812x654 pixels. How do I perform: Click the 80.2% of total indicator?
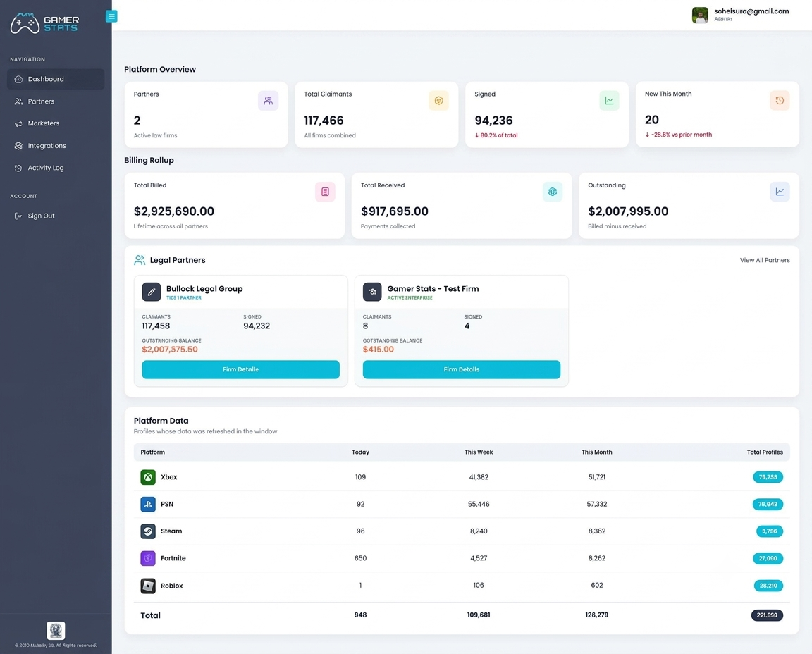(x=496, y=135)
